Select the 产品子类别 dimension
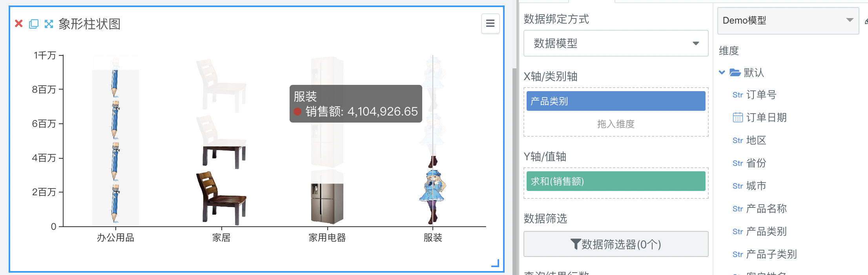The height and width of the screenshot is (275, 868). coord(771,254)
